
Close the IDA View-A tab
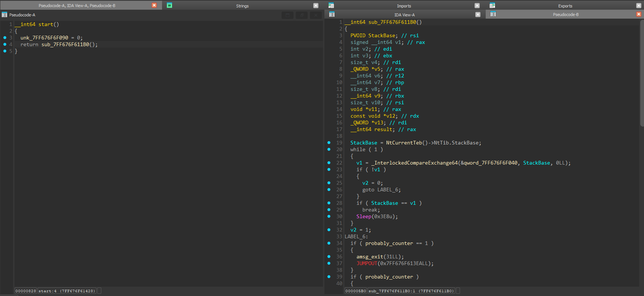tap(478, 15)
